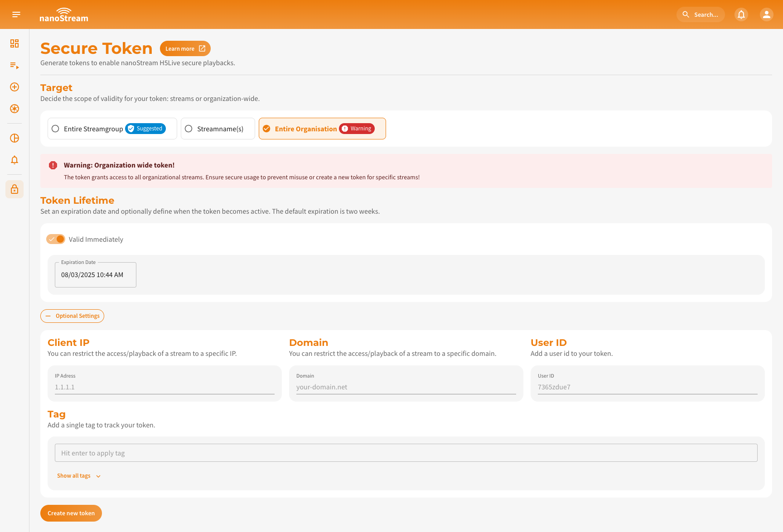Click the 'Secure Token' page heading
Viewport: 783px width, 532px height.
pos(97,48)
